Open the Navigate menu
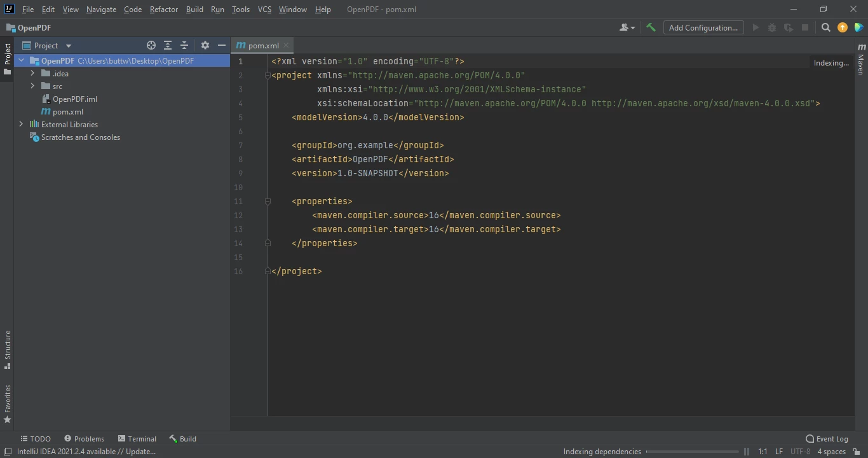The width and height of the screenshot is (868, 458). pos(101,10)
